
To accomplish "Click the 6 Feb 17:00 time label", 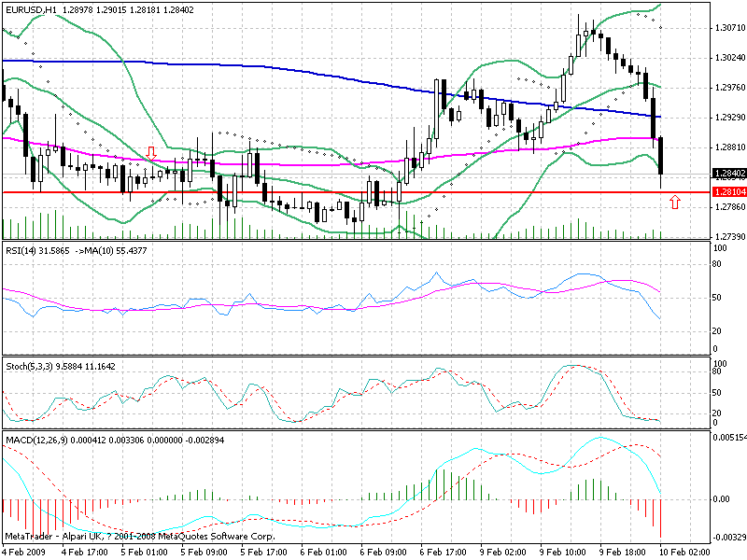I will (x=443, y=553).
